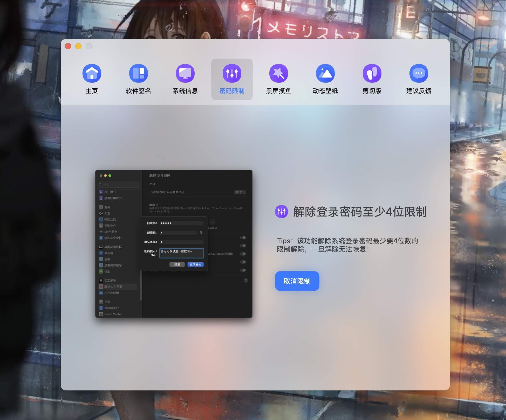This screenshot has height=420, width=506.
Task: Toggle the bottom switch in Touch ID panel
Action: pyautogui.click(x=243, y=270)
